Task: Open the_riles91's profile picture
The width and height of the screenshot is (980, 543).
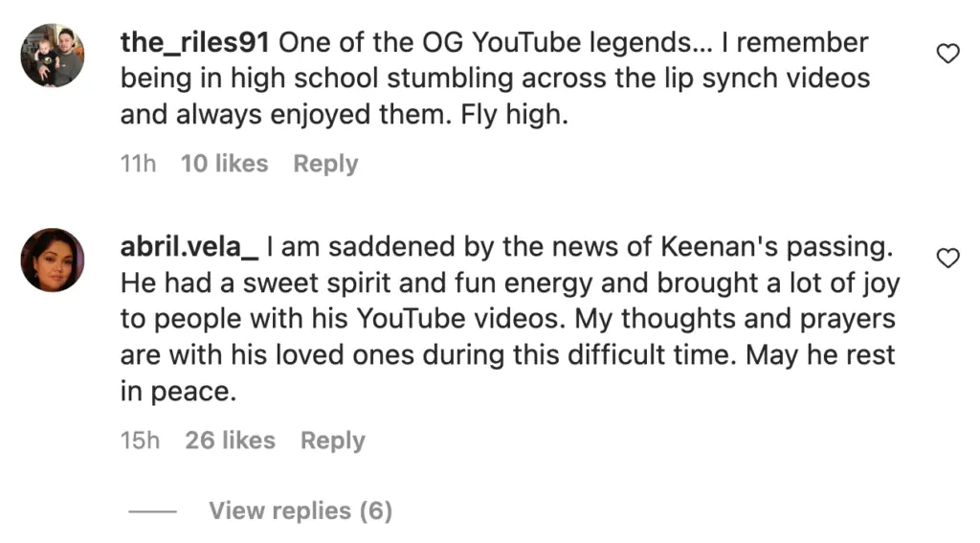Action: (x=53, y=56)
